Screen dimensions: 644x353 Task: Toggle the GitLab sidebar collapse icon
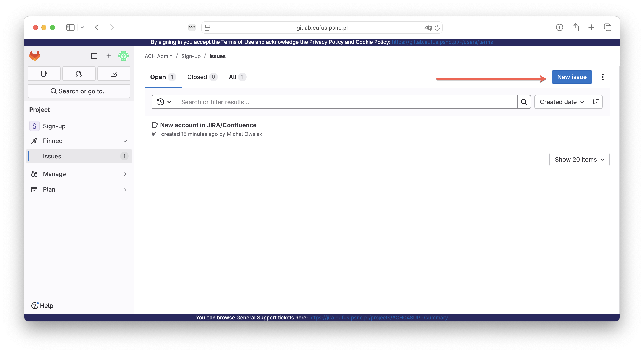94,56
